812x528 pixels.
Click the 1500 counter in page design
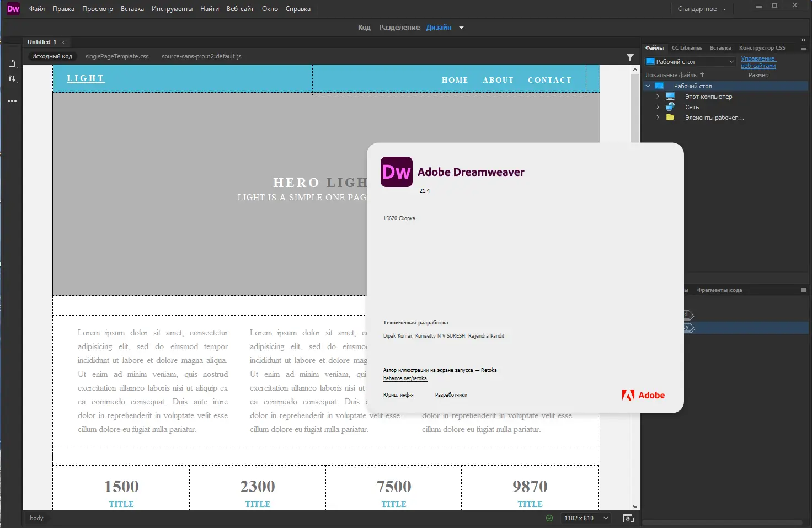(x=121, y=487)
